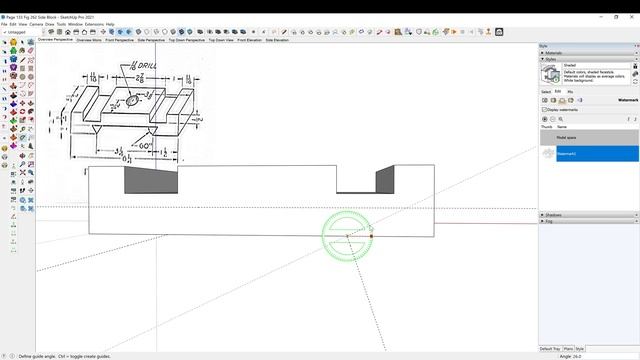Open the Window menu
The width and height of the screenshot is (640, 360).
75,24
